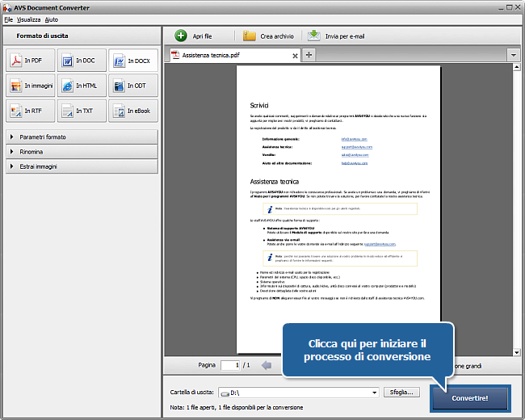Click the Apri file label

[202, 36]
